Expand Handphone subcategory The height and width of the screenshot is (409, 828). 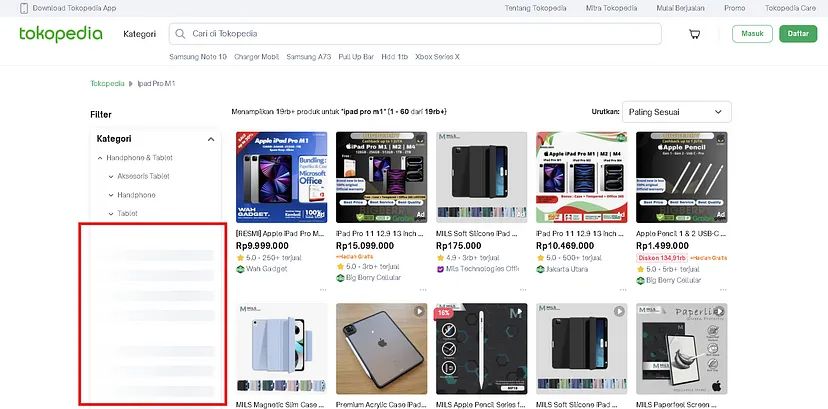[111, 195]
